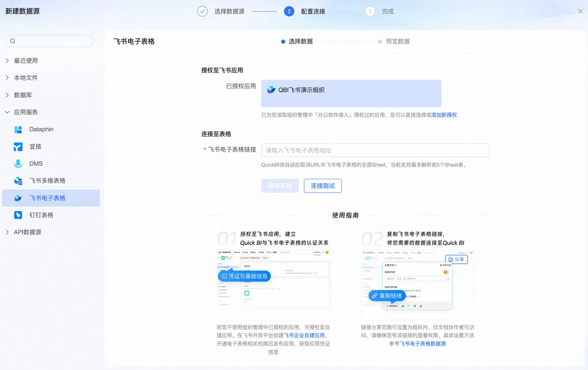Click the 复制链接 badge in guide image
Image resolution: width=588 pixels, height=370 pixels.
click(387, 296)
